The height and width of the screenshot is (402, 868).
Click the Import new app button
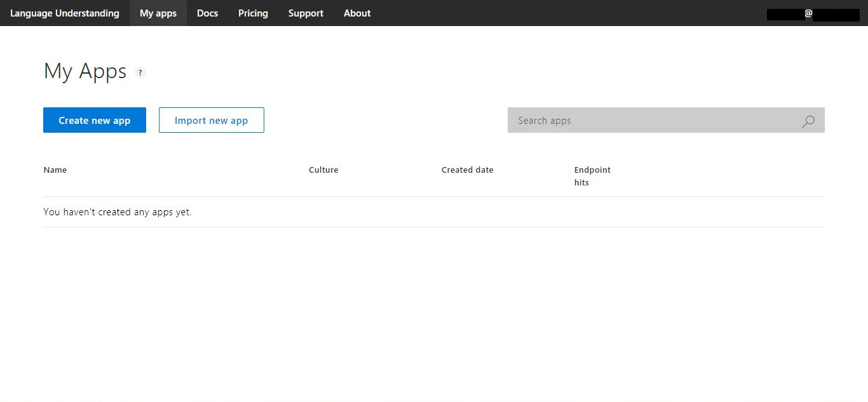[212, 120]
